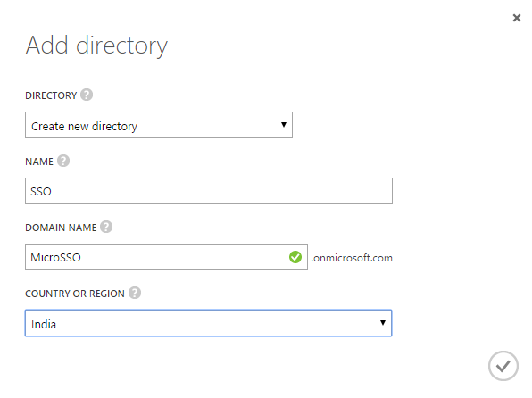Click the NAME field label

click(x=39, y=162)
